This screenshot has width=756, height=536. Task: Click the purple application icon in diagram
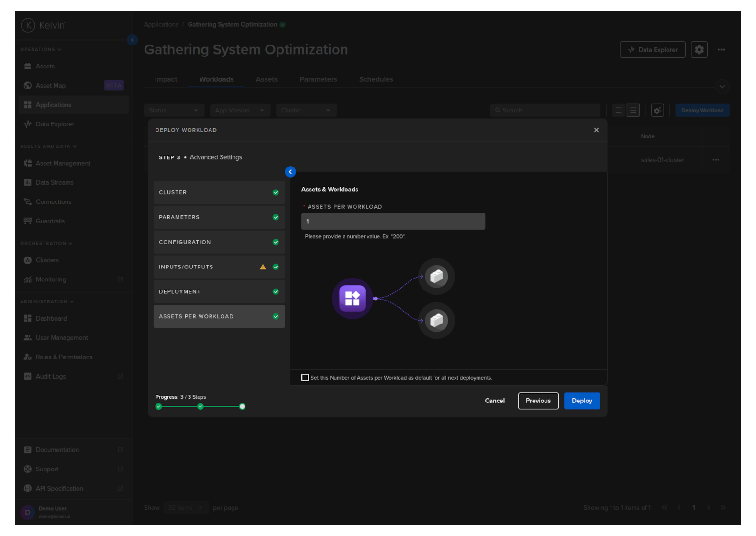click(352, 298)
